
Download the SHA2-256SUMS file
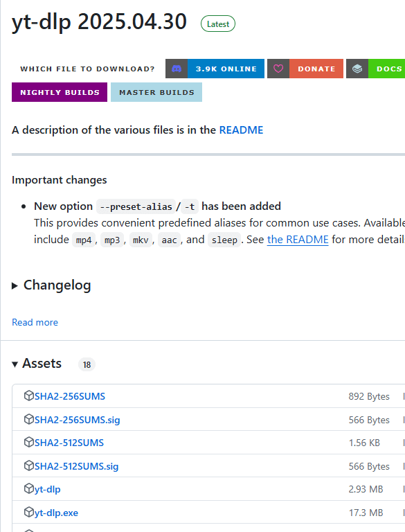pos(70,396)
